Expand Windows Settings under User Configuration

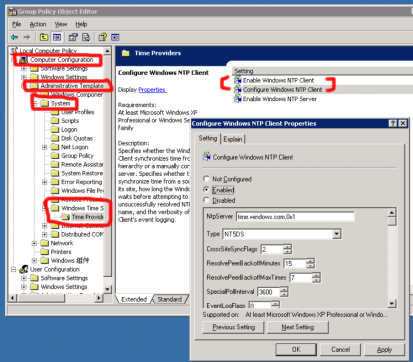24,287
